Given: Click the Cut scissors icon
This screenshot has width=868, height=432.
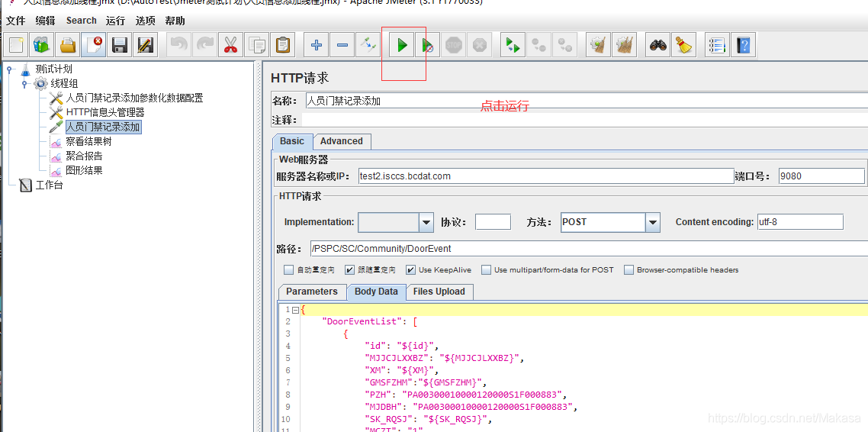Looking at the screenshot, I should [230, 45].
